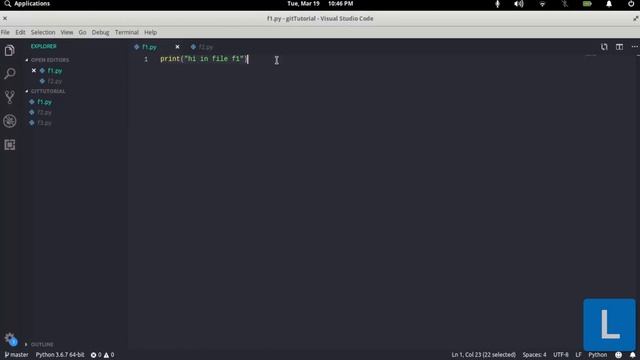Click the editor minimap

[x=591, y=56]
